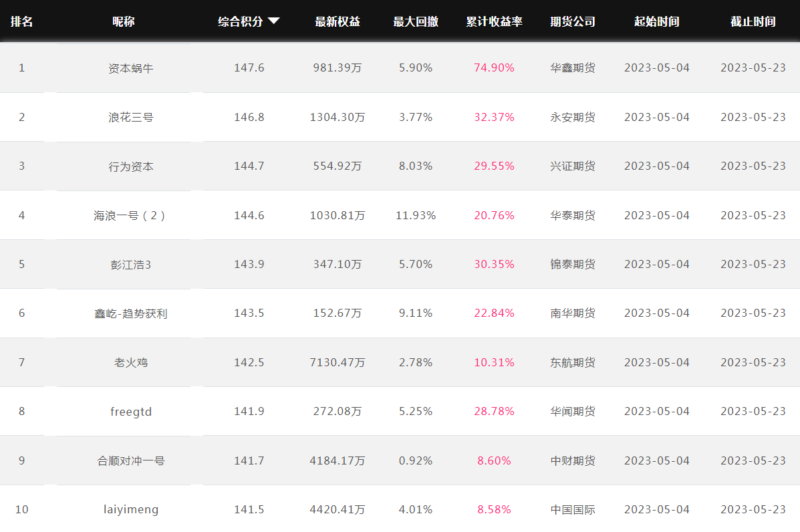The height and width of the screenshot is (532, 800).
Task: Select score 147.6
Action: click(249, 68)
